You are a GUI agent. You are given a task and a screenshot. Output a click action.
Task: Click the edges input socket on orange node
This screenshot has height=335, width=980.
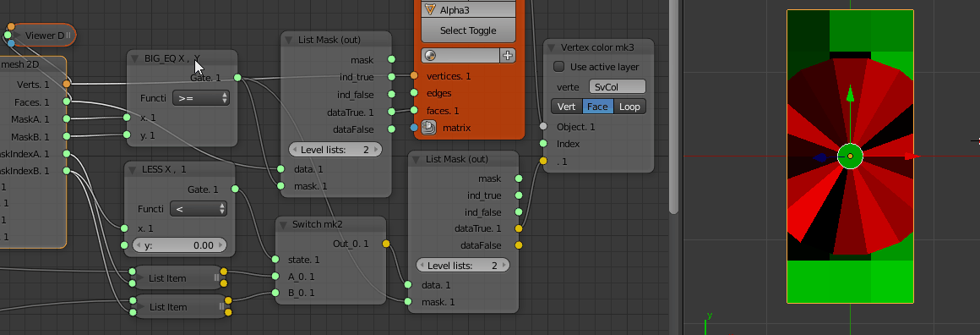[x=414, y=93]
